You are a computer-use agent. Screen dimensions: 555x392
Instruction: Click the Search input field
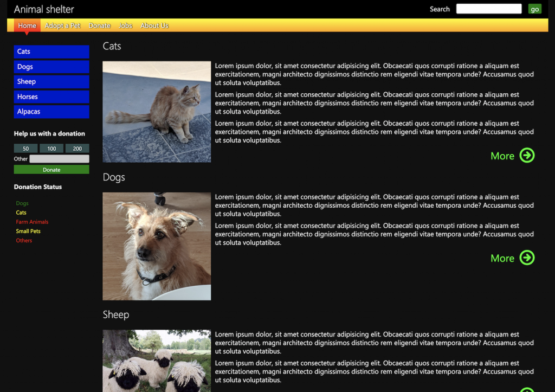489,9
